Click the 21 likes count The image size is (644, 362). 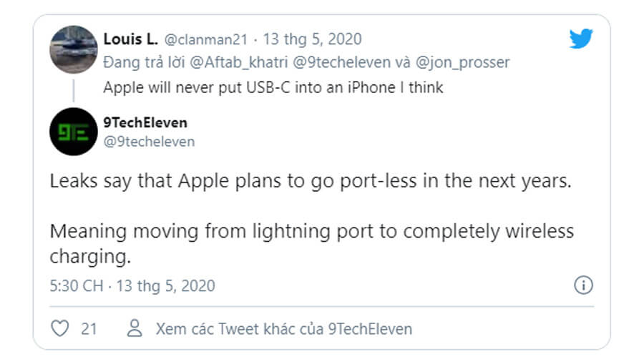(89, 329)
